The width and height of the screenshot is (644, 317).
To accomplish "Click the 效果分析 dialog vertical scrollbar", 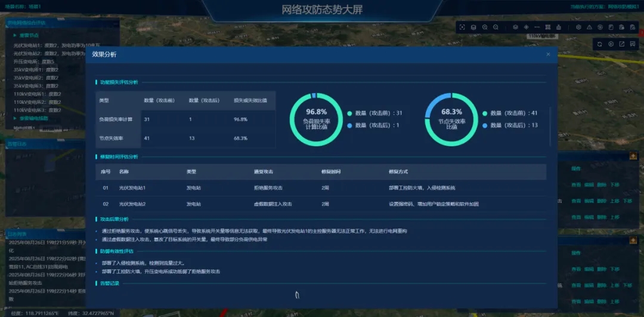I will click(x=550, y=125).
